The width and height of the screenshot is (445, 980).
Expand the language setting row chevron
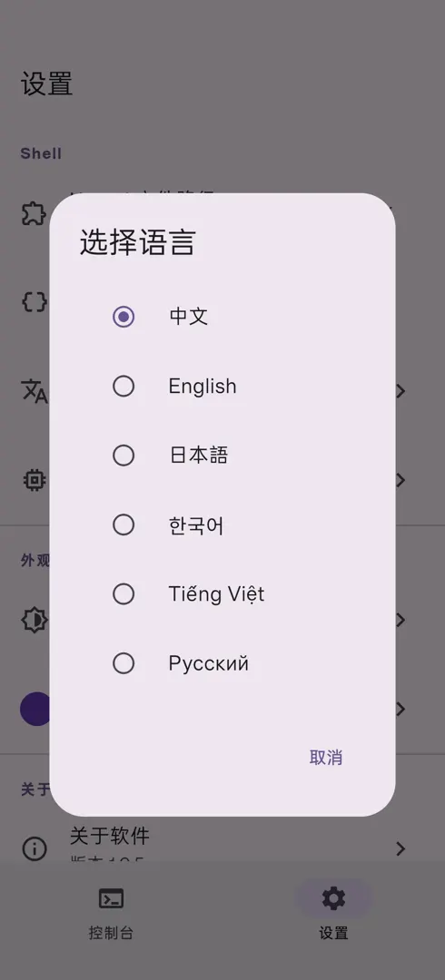pyautogui.click(x=400, y=391)
